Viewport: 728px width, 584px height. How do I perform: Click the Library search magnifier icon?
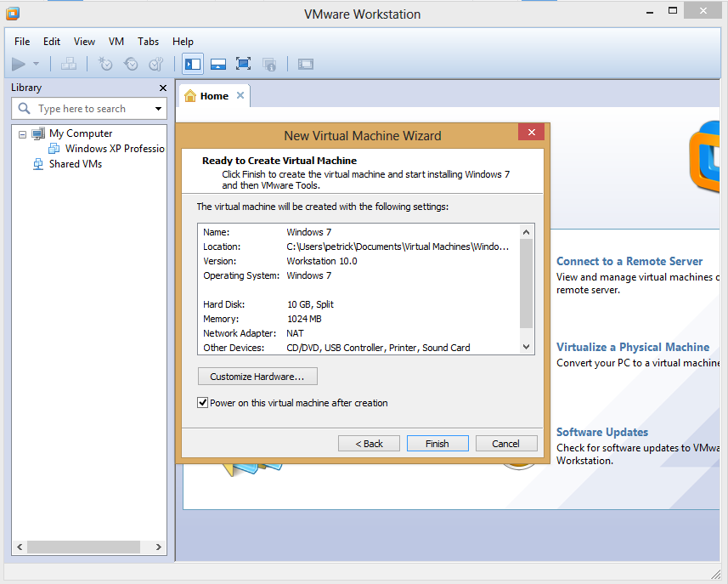(x=24, y=109)
